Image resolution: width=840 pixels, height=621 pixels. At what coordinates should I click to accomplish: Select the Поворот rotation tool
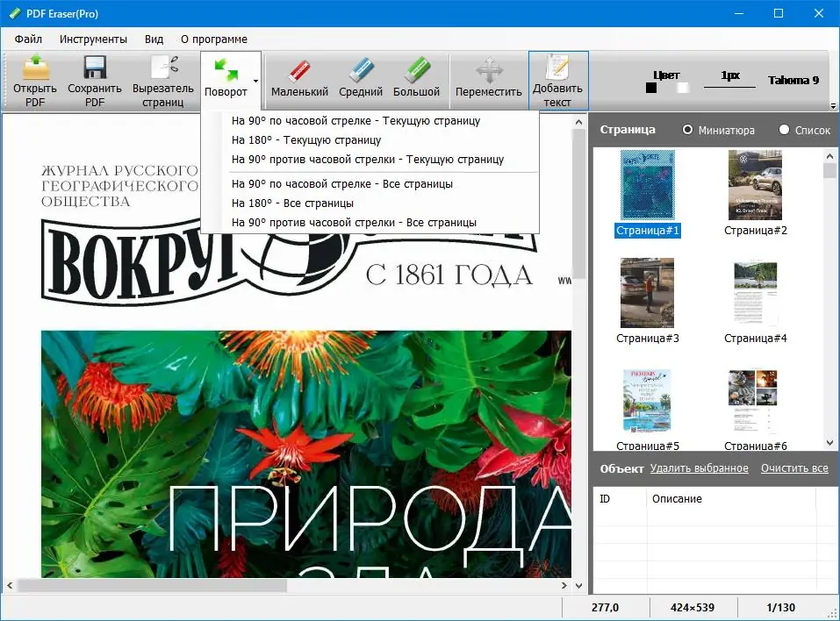tap(230, 79)
